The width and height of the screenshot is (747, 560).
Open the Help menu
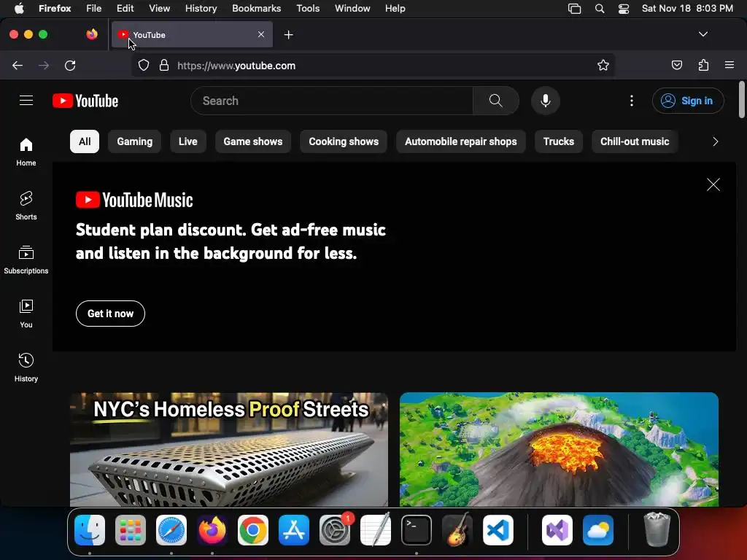click(x=395, y=8)
